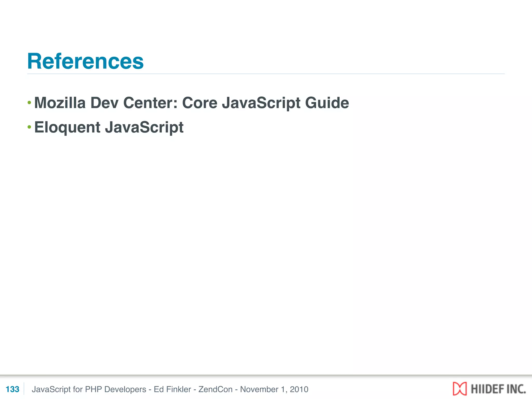
Task: Click slide number 133 in footer
Action: [12, 389]
